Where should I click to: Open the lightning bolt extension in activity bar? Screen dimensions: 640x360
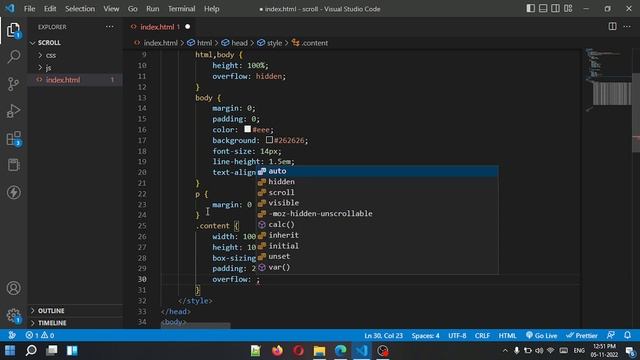pos(13,192)
